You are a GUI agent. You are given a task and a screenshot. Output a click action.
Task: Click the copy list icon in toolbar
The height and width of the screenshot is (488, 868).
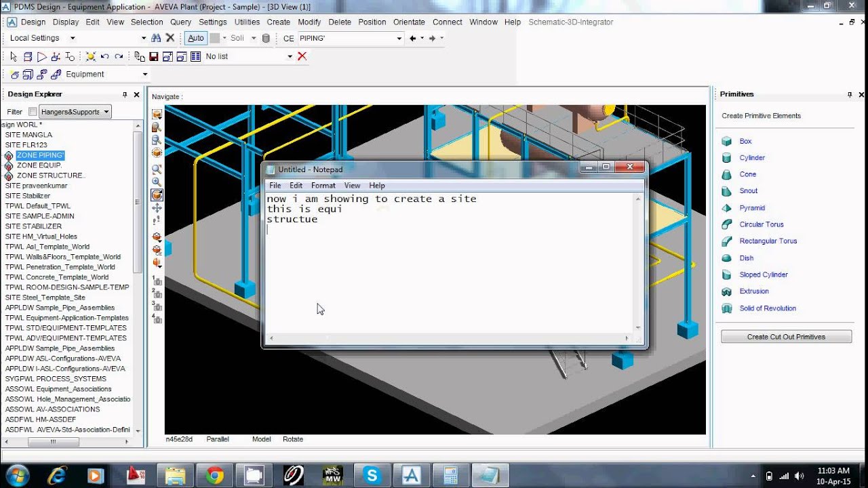coord(140,56)
